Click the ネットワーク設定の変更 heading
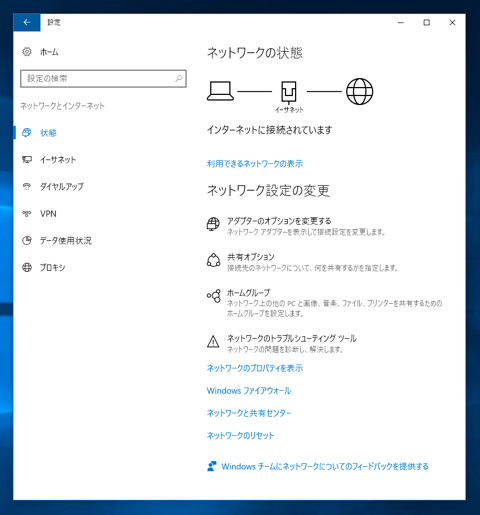The height and width of the screenshot is (515, 480). 268,191
